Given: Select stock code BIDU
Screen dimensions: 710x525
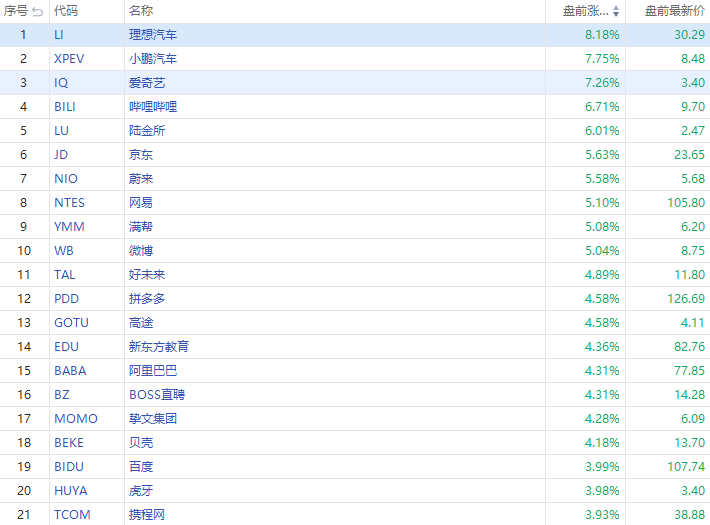Looking at the screenshot, I should click(69, 467).
